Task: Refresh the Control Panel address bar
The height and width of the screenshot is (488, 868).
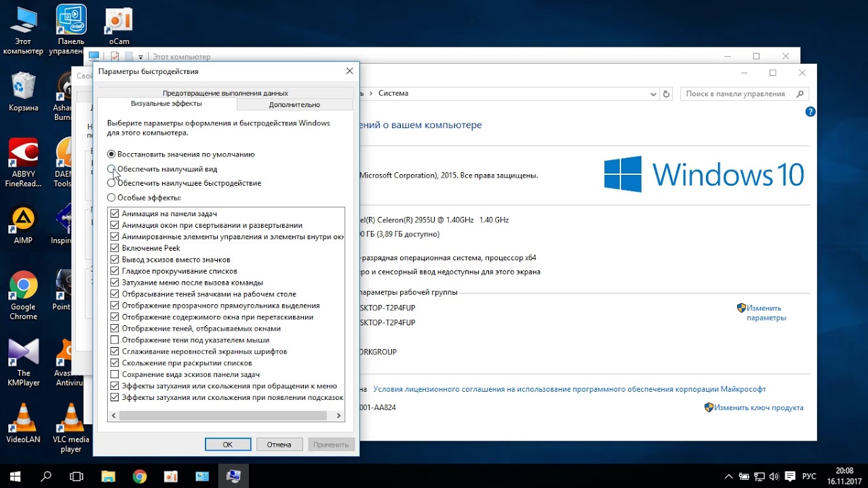Action: pyautogui.click(x=667, y=94)
